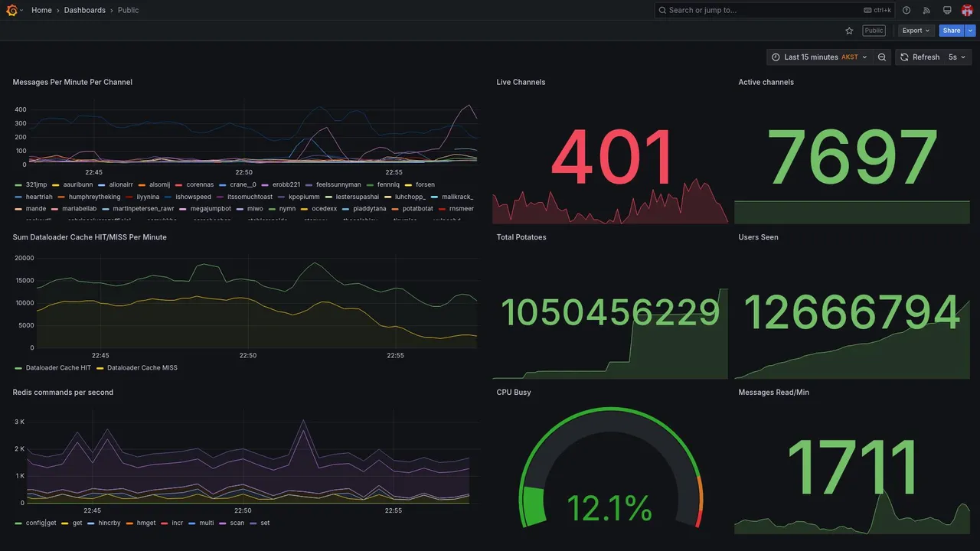
Task: Open the news feed RSS icon
Action: coord(926,10)
